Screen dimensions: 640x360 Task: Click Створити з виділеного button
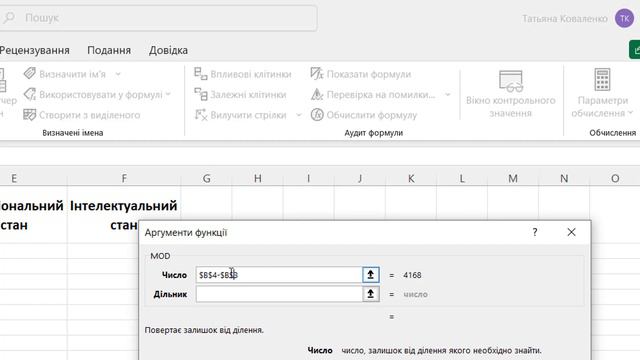[82, 115]
